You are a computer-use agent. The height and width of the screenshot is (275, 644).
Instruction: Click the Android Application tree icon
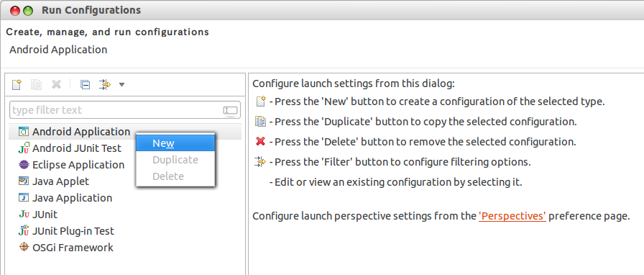(x=24, y=132)
